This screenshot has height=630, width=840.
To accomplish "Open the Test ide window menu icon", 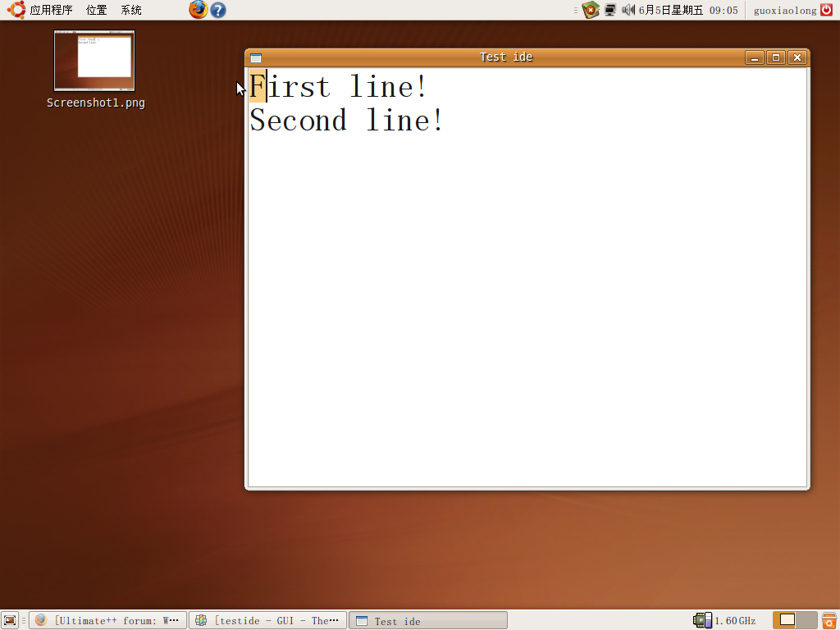I will point(256,57).
